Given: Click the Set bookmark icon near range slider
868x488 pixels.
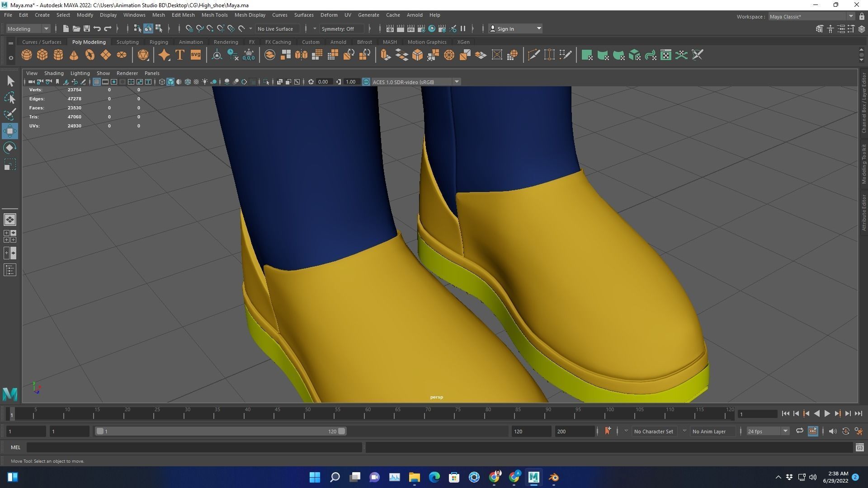Looking at the screenshot, I should pyautogui.click(x=608, y=431).
